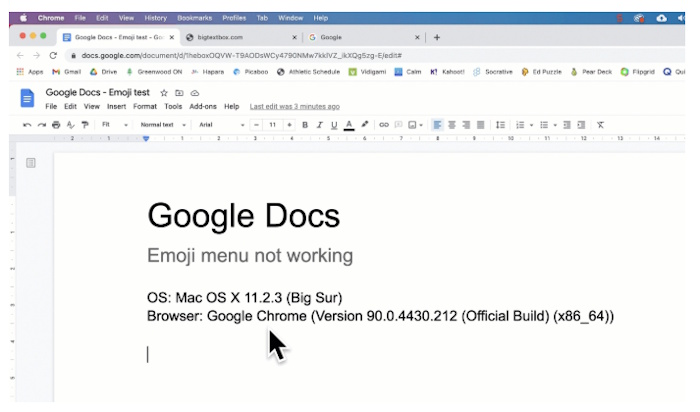Image resolution: width=700 pixels, height=412 pixels.
Task: Click the Clear formatting icon
Action: [600, 125]
